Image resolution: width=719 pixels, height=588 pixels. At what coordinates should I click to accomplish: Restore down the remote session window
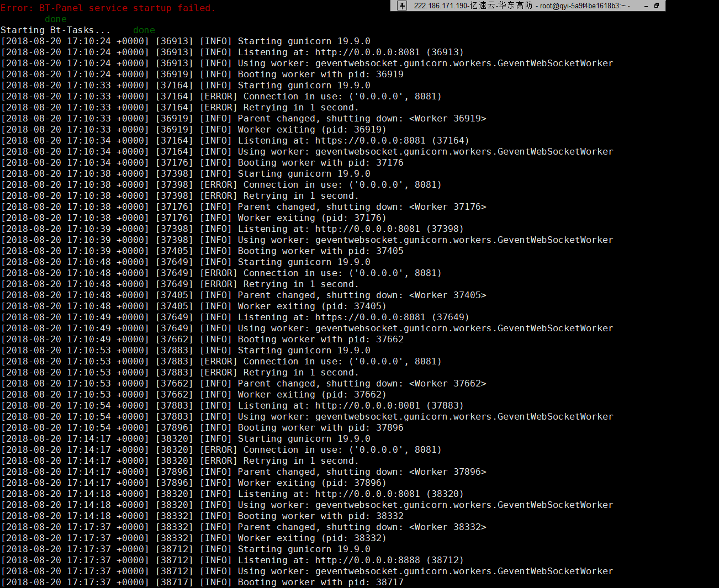657,6
